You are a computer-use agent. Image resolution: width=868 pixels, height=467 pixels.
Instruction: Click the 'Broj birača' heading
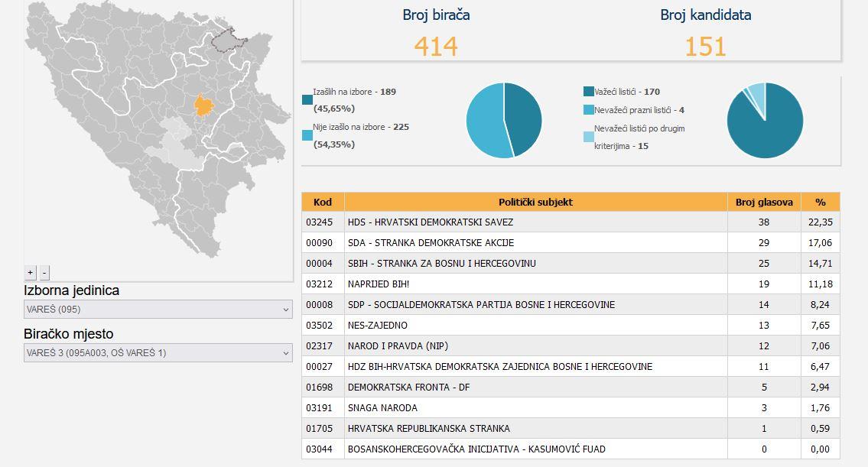(436, 15)
